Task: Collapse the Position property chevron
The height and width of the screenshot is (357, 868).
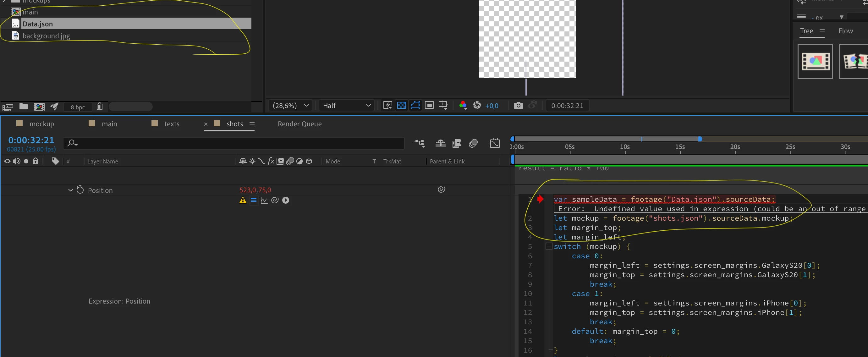Action: pyautogui.click(x=70, y=190)
